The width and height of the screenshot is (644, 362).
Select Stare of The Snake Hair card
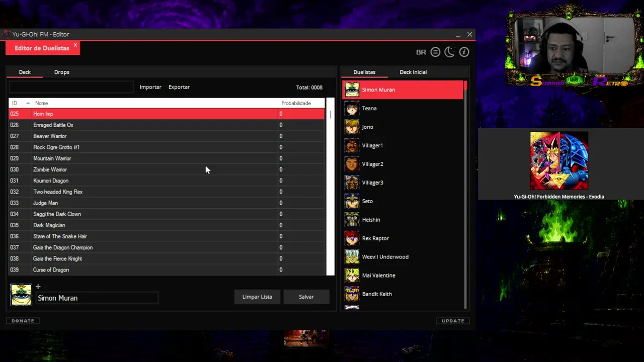coord(167,236)
